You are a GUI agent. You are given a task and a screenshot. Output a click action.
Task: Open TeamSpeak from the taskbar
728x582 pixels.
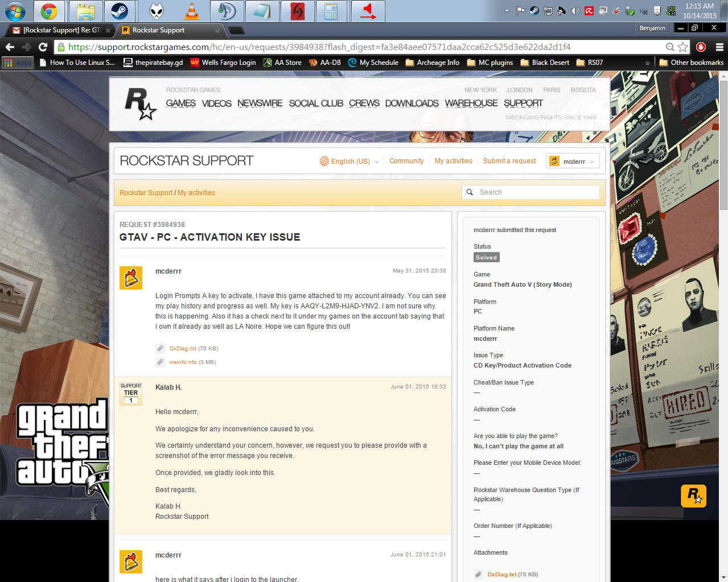(227, 11)
